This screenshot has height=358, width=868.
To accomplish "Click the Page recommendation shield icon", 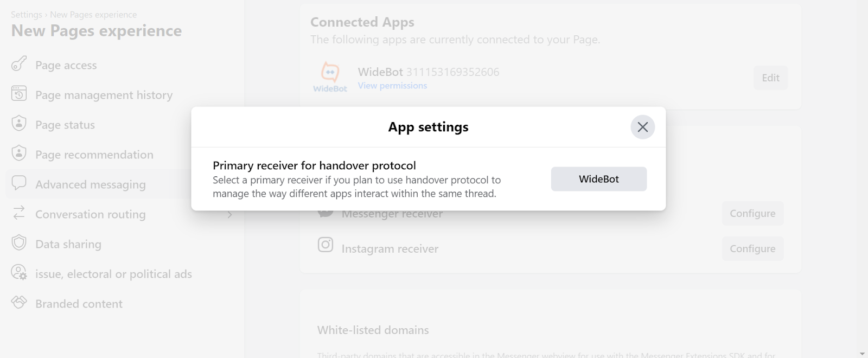I will 19,154.
